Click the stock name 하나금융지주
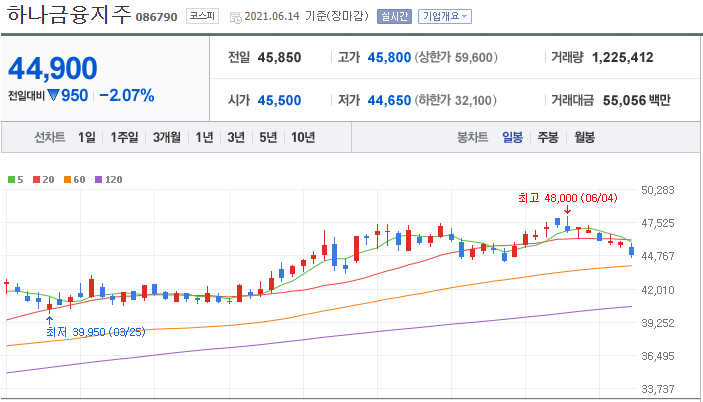 coord(69,15)
